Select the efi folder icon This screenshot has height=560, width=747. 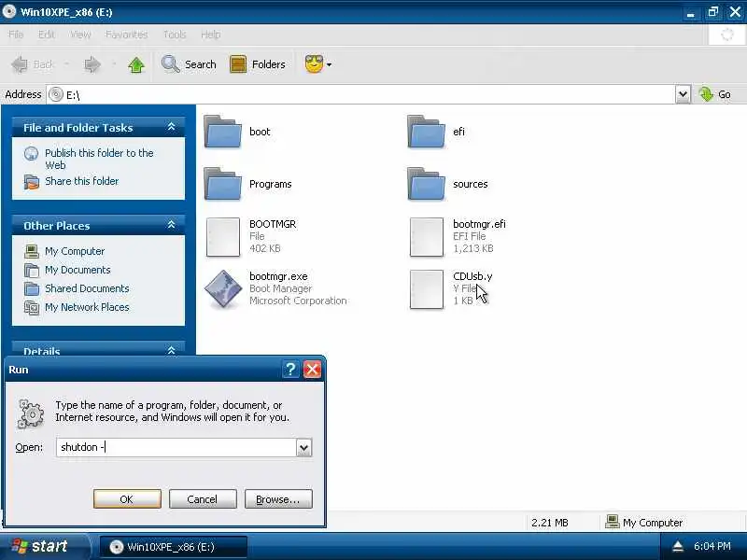[x=427, y=132]
